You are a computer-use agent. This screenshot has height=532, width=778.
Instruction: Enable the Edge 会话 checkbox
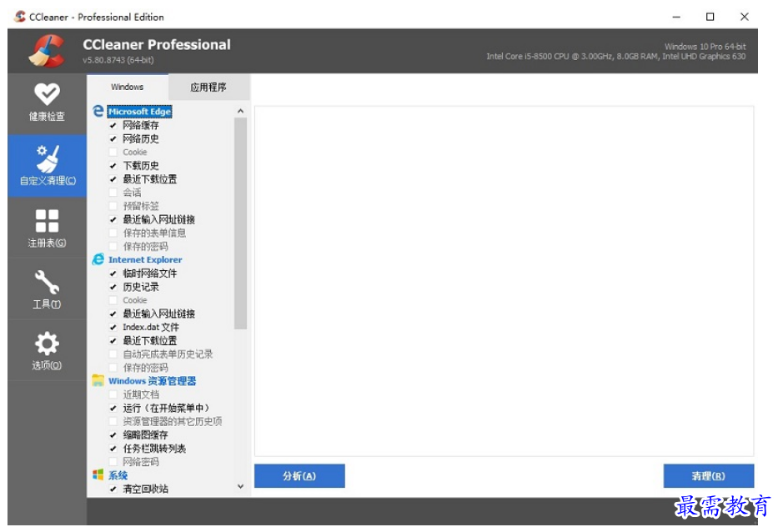[113, 193]
